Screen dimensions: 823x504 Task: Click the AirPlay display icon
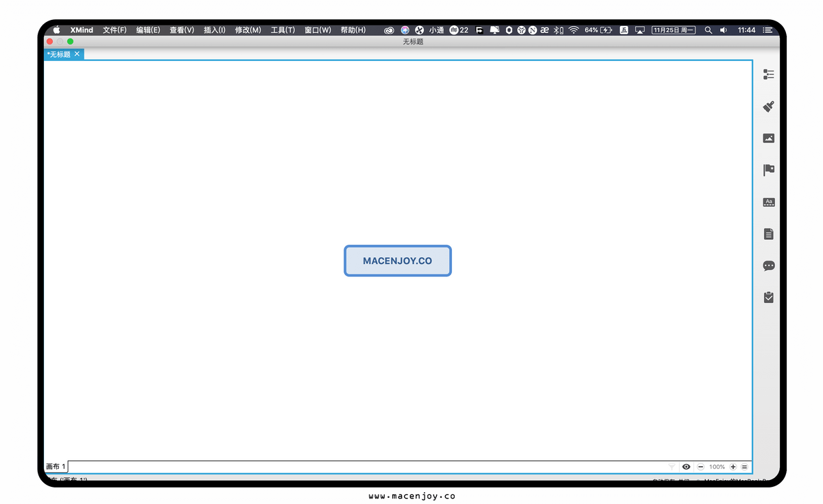point(640,30)
